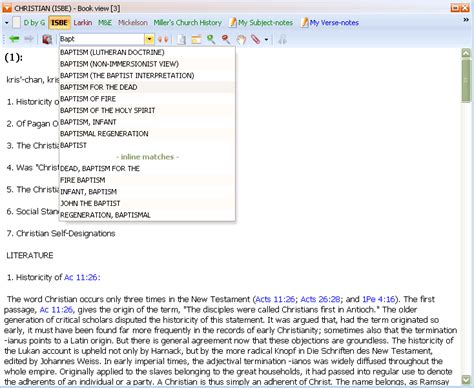Click the blank book icon before D by G
The width and height of the screenshot is (474, 388).
point(16,23)
